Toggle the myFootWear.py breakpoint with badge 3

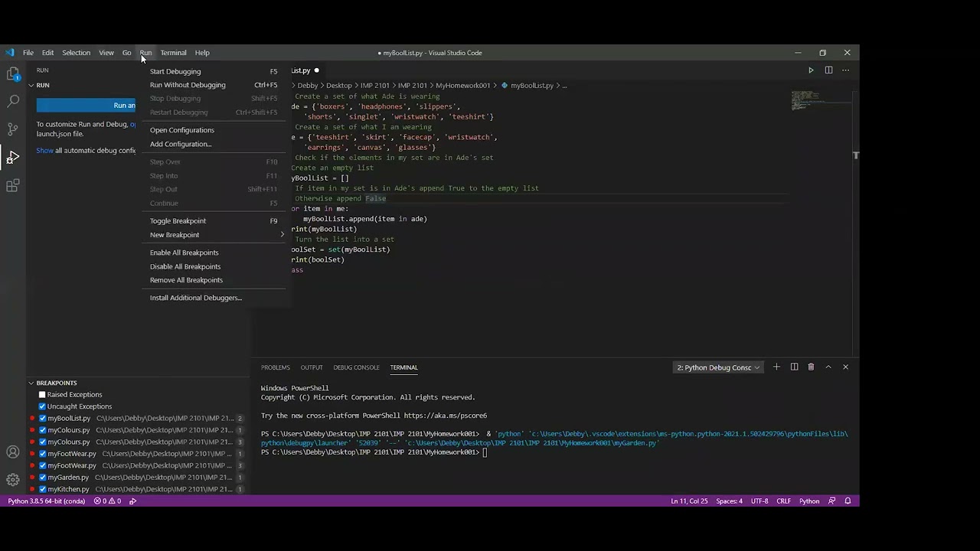42,465
